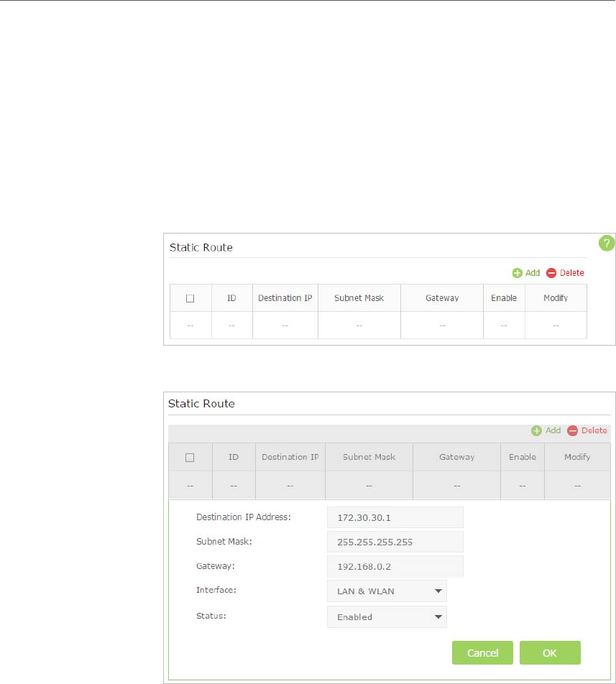
Task: Click the Destination IP Address: label
Action: pos(244,517)
